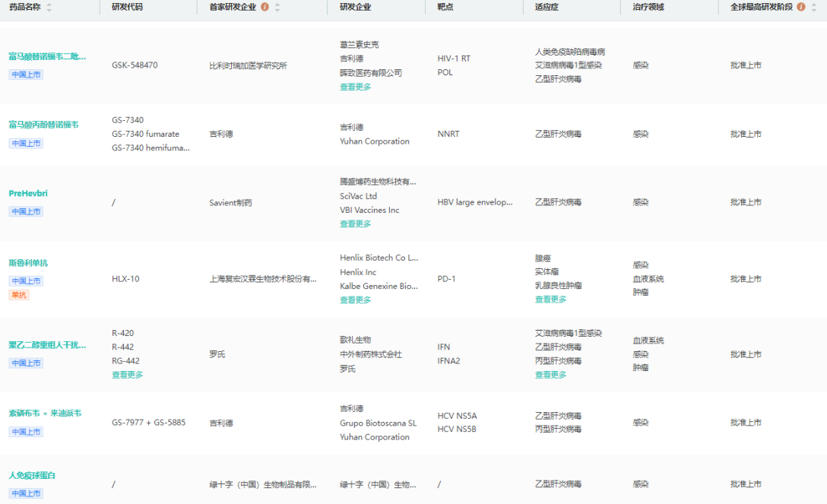Click the 治疗领域 column header
Viewport: 827px width, 504px height.
[x=648, y=7]
